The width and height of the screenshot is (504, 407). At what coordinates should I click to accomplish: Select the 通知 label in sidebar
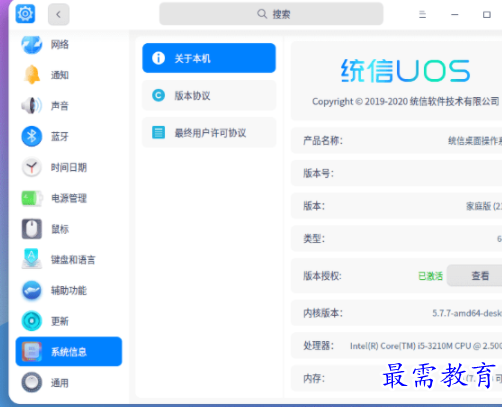coord(60,75)
